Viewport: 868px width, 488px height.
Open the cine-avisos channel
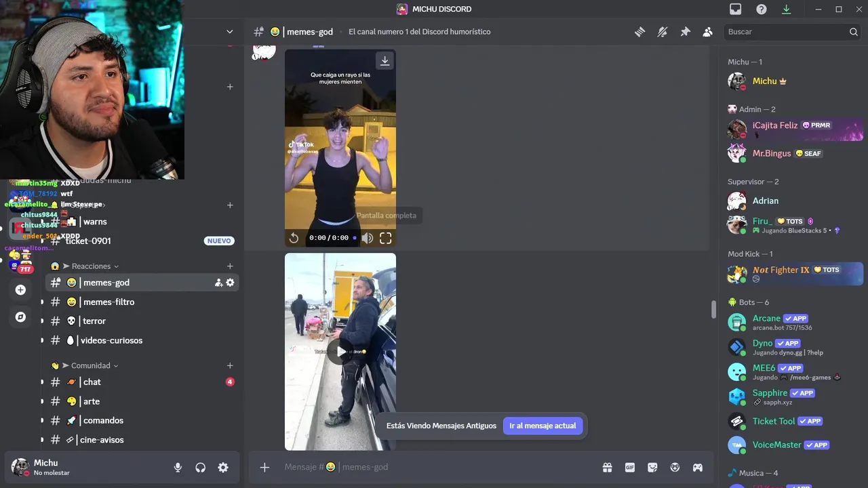[142, 439]
